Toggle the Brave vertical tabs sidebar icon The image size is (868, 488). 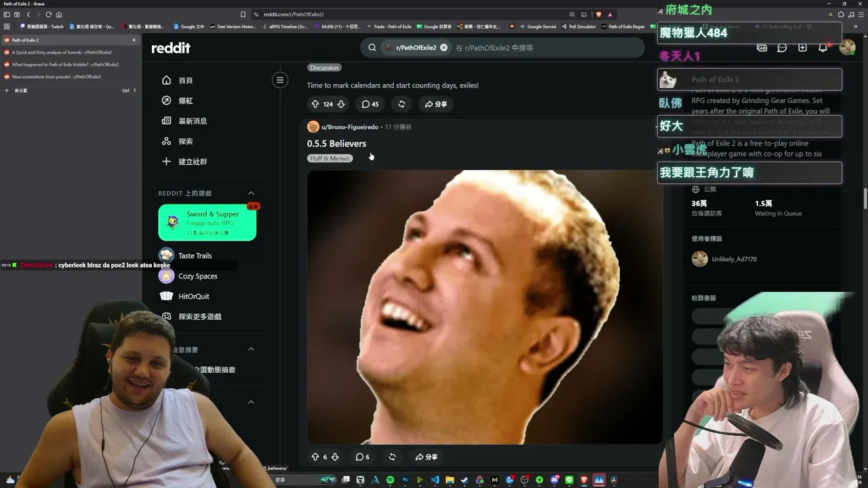7,14
